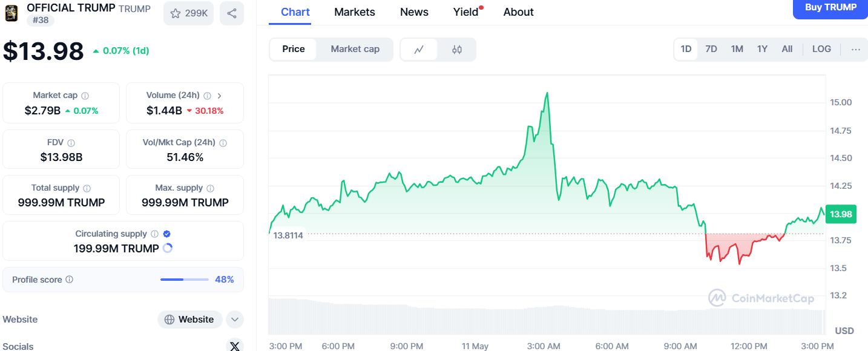
Task: Open Volume (24h) info icon
Action: click(x=208, y=96)
